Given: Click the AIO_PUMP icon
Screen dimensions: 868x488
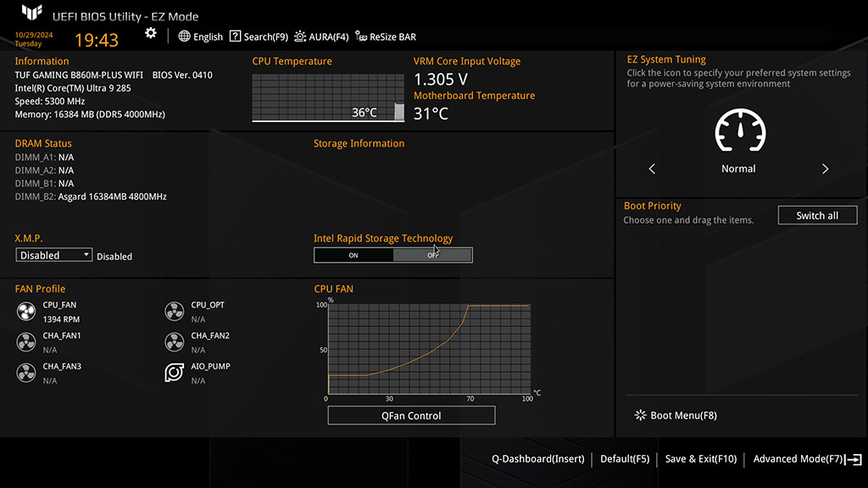Looking at the screenshot, I should pyautogui.click(x=175, y=373).
